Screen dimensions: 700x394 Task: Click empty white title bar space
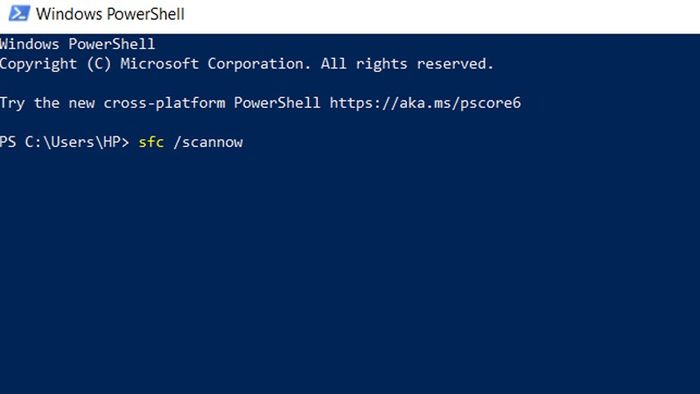442,15
